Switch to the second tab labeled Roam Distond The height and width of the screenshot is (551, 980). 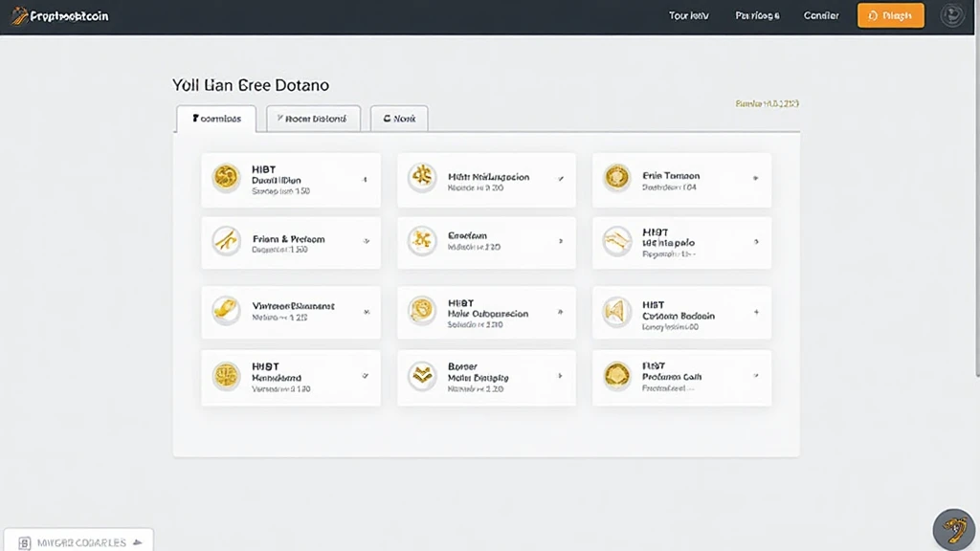click(313, 119)
